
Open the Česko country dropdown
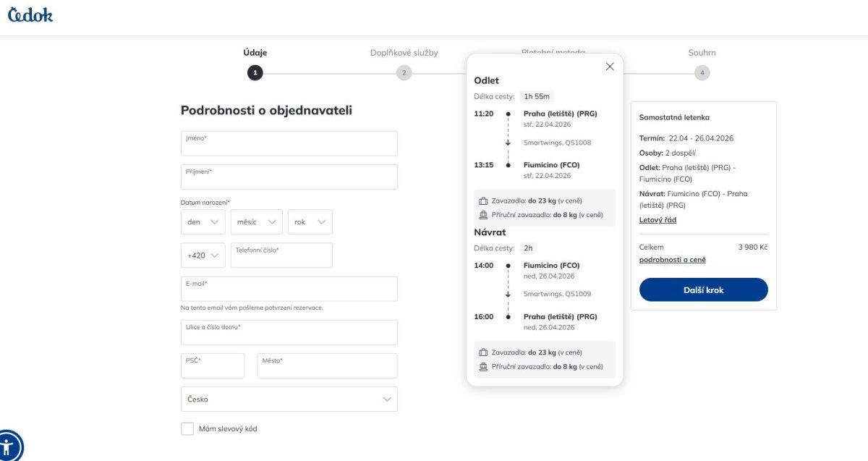tap(289, 399)
